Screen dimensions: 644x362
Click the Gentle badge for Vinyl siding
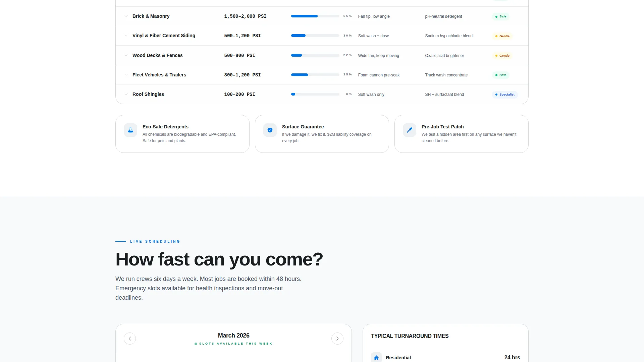[502, 36]
